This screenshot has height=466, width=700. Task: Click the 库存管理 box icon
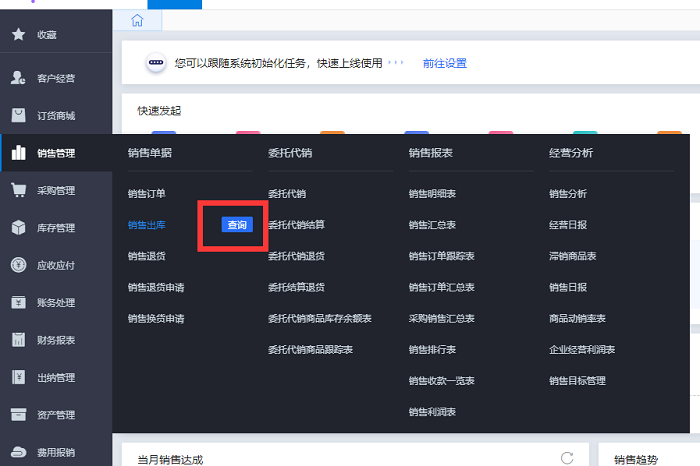click(x=18, y=228)
